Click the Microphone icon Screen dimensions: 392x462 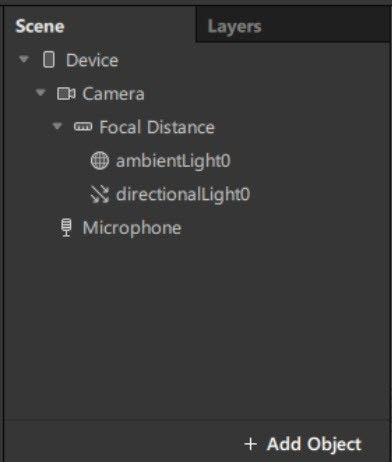[67, 228]
